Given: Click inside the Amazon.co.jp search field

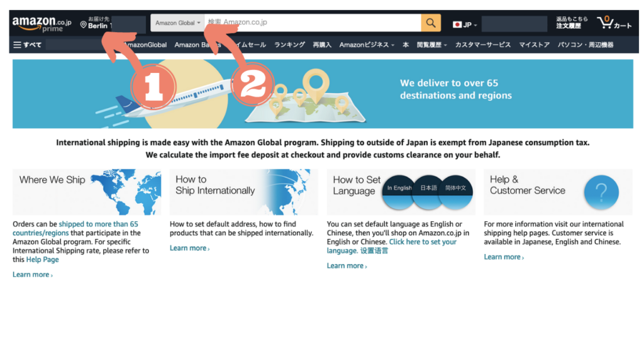Looking at the screenshot, I should point(313,23).
